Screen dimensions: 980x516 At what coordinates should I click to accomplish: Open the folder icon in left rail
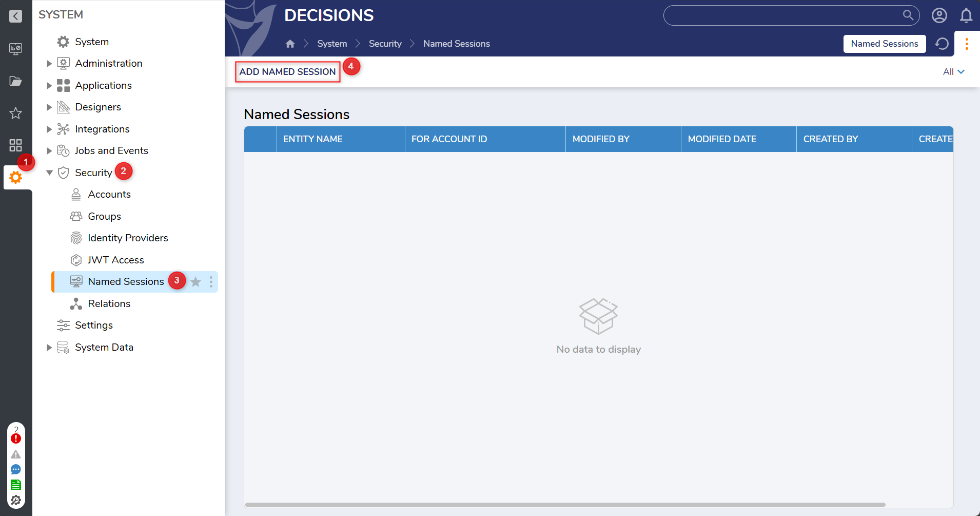(15, 81)
